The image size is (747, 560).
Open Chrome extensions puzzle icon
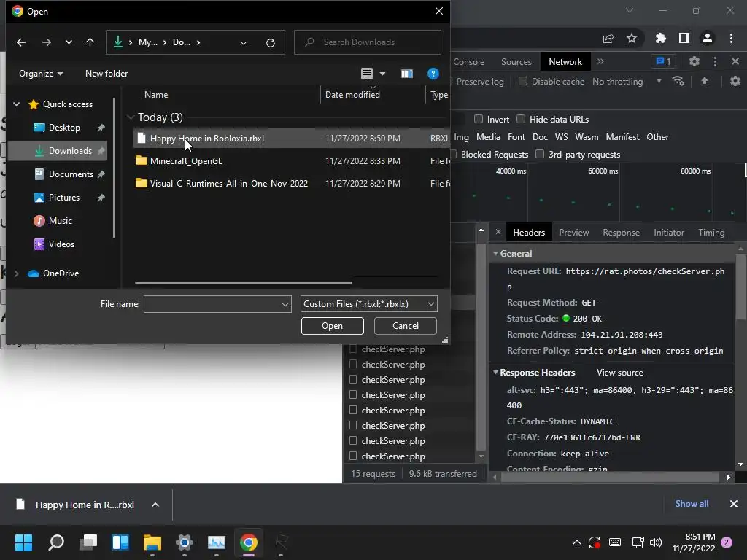(x=660, y=38)
